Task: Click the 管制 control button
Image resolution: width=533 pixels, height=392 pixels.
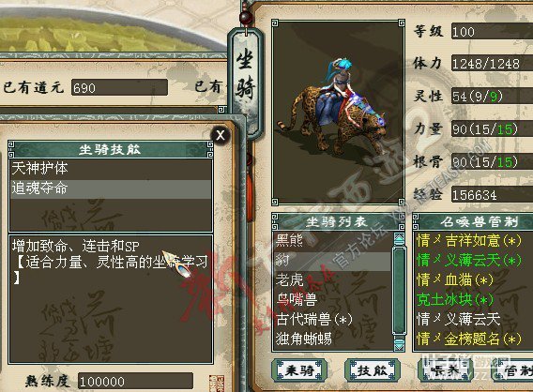Action: (x=514, y=369)
